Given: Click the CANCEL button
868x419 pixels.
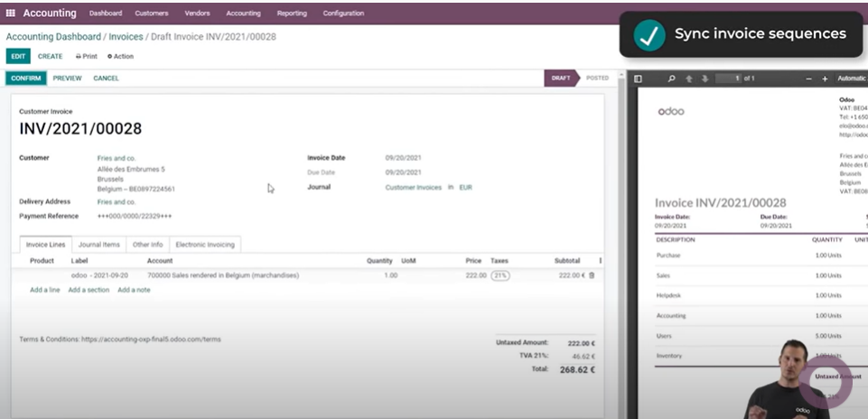Looking at the screenshot, I should pyautogui.click(x=107, y=79).
